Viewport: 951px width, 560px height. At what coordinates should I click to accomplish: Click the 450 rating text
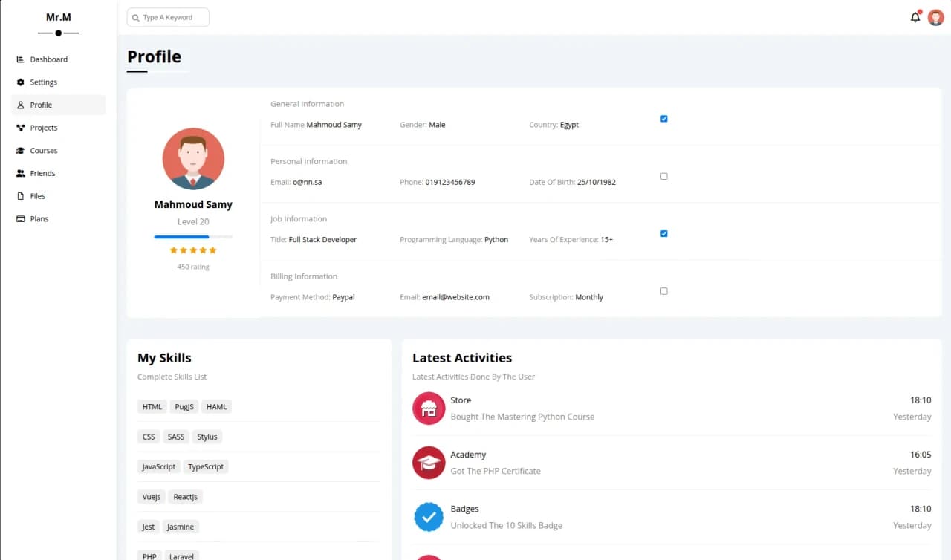193,267
